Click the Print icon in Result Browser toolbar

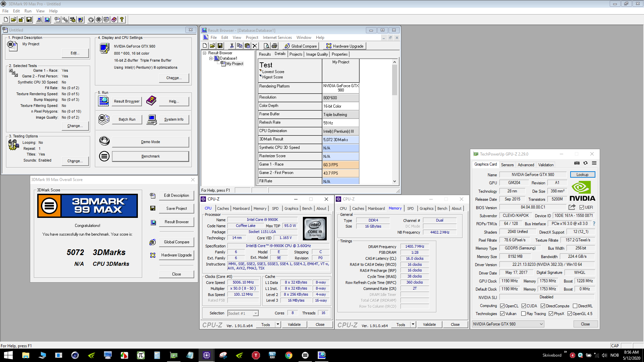[274, 46]
